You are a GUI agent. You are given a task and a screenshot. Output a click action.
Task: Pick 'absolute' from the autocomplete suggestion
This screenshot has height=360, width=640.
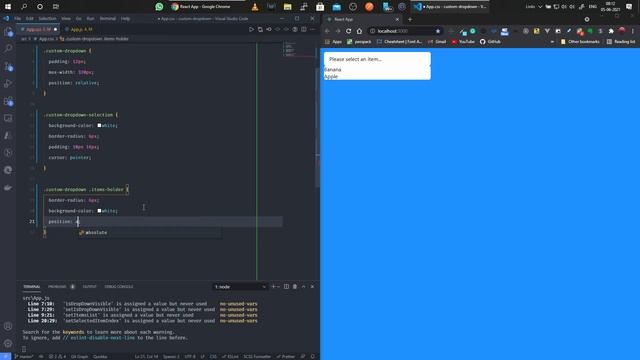tap(149, 233)
